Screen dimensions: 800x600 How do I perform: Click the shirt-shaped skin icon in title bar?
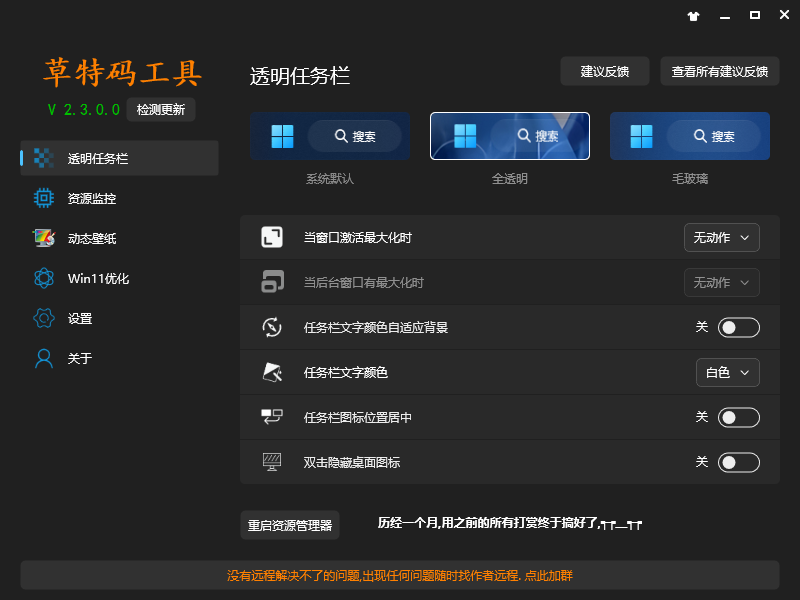(693, 16)
